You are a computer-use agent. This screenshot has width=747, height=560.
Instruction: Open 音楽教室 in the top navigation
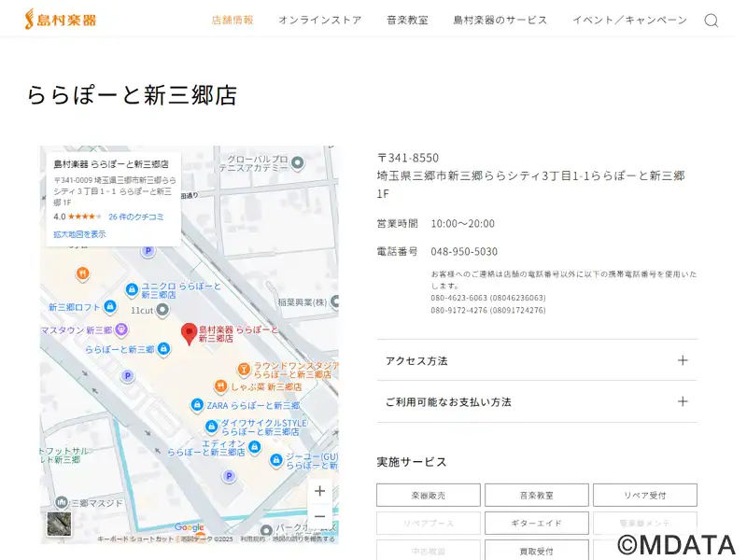tap(407, 20)
